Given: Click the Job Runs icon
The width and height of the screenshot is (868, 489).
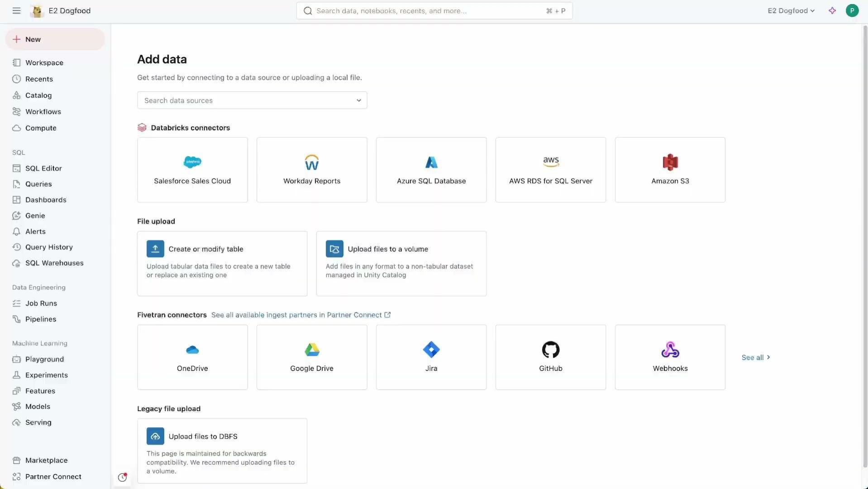Looking at the screenshot, I should 17,303.
